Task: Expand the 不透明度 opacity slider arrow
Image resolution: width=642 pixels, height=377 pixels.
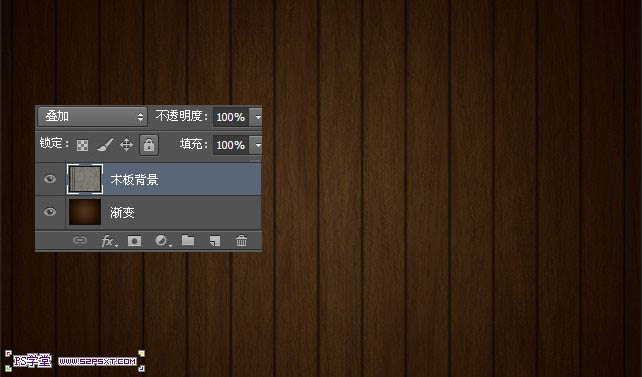Action: [257, 117]
